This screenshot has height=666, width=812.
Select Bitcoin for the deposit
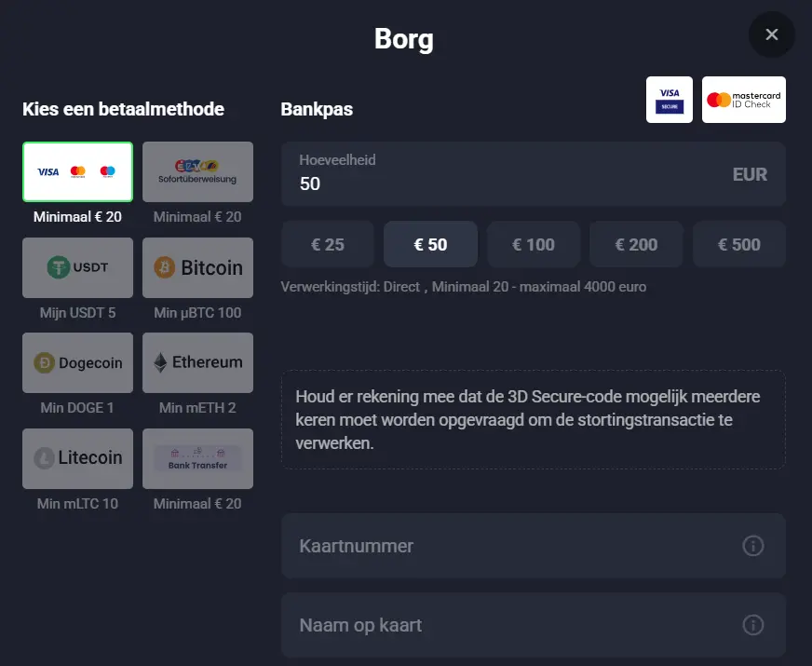[197, 267]
